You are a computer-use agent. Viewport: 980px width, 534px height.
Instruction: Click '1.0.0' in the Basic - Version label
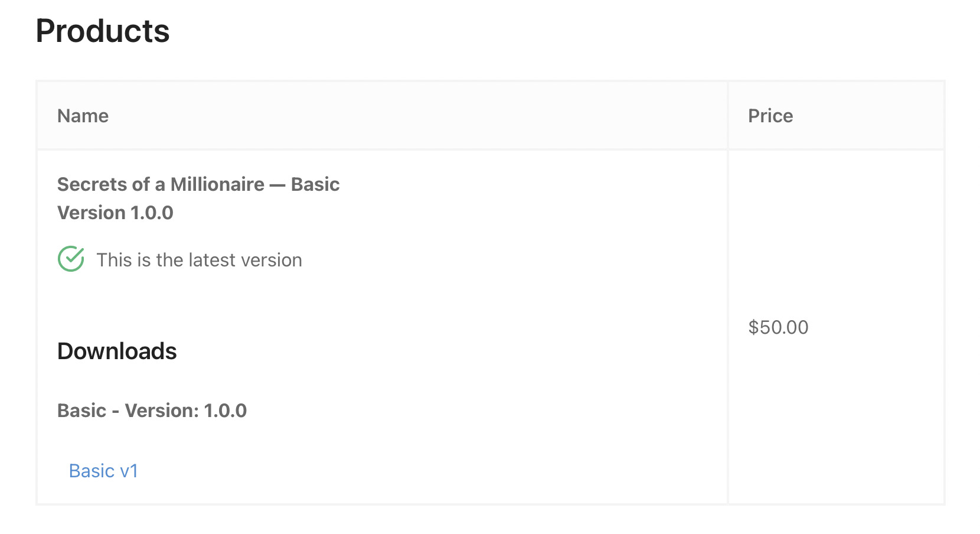(225, 411)
